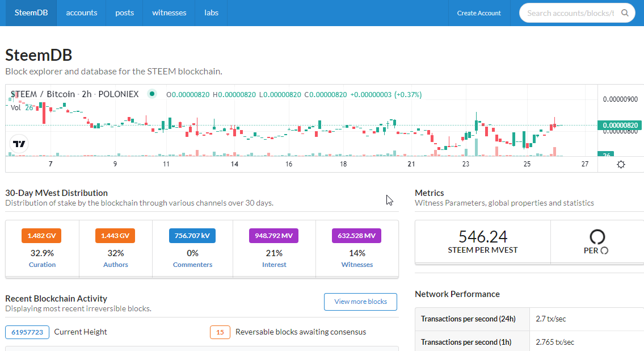Image resolution: width=644 pixels, height=351 pixels.
Task: Open the Authors distribution link
Action: coord(115,265)
